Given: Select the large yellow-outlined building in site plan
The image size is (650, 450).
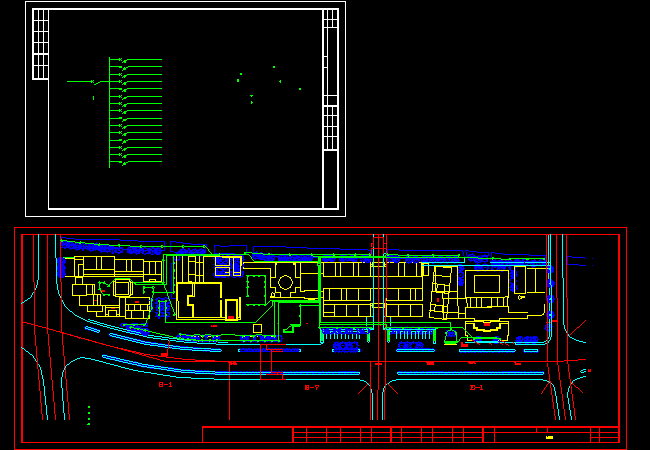Looking at the screenshot, I should (199, 300).
